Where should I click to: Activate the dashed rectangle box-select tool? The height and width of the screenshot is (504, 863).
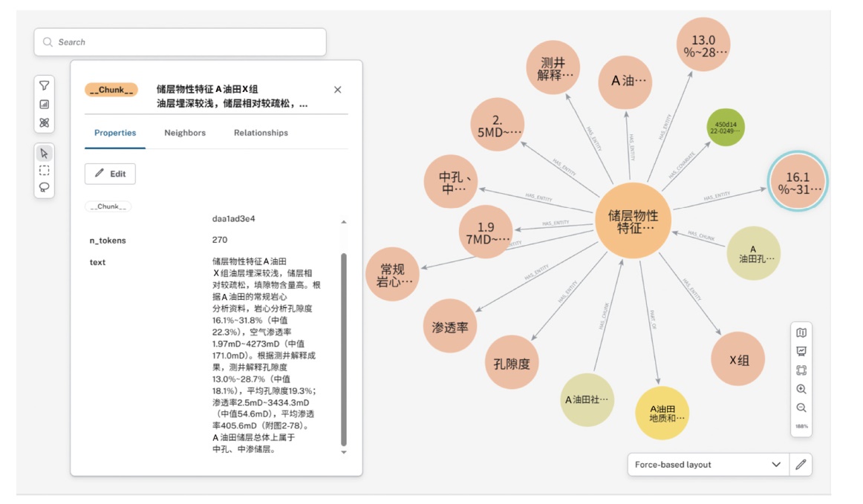click(x=45, y=170)
